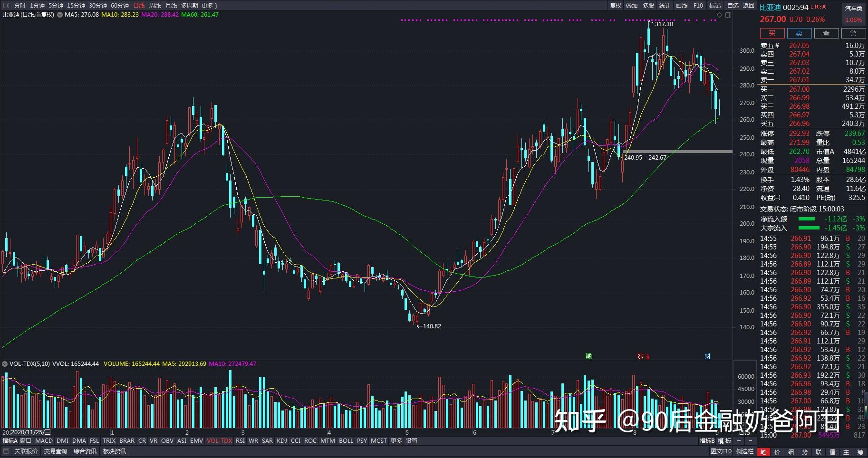The image size is (868, 458).
Task: Select the 月线 monthly chart tab
Action: click(171, 5)
